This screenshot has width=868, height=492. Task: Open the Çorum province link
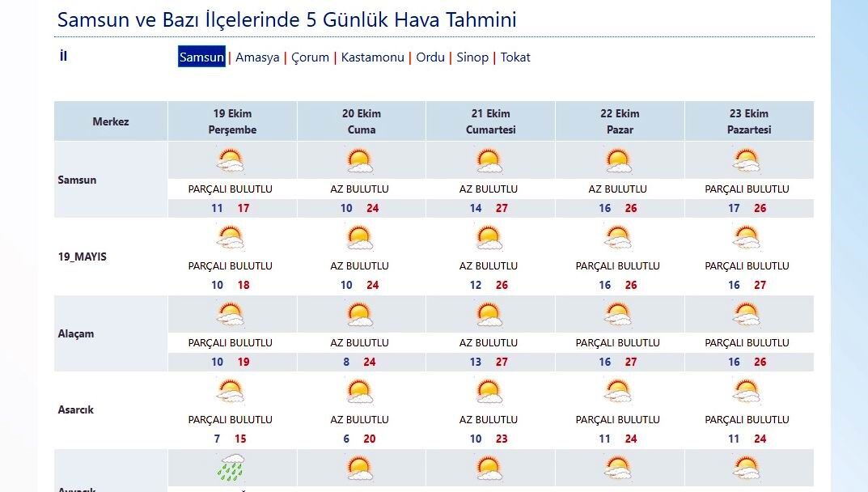click(311, 57)
